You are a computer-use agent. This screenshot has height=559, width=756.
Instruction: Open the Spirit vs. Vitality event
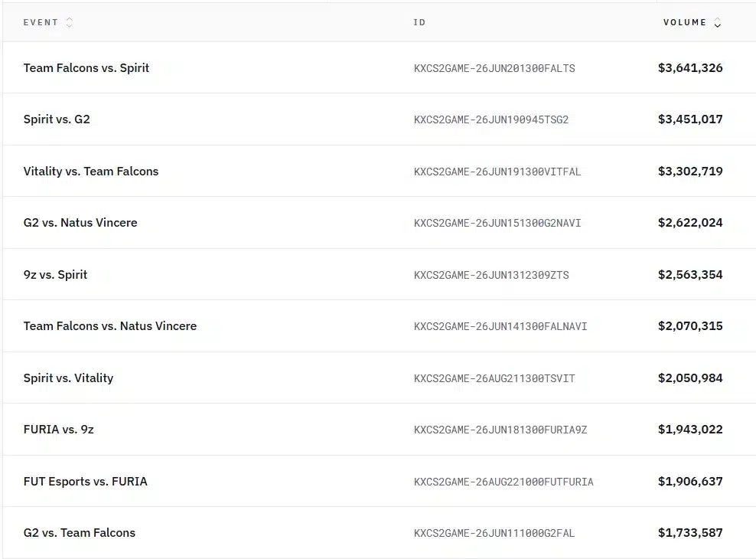pyautogui.click(x=68, y=378)
